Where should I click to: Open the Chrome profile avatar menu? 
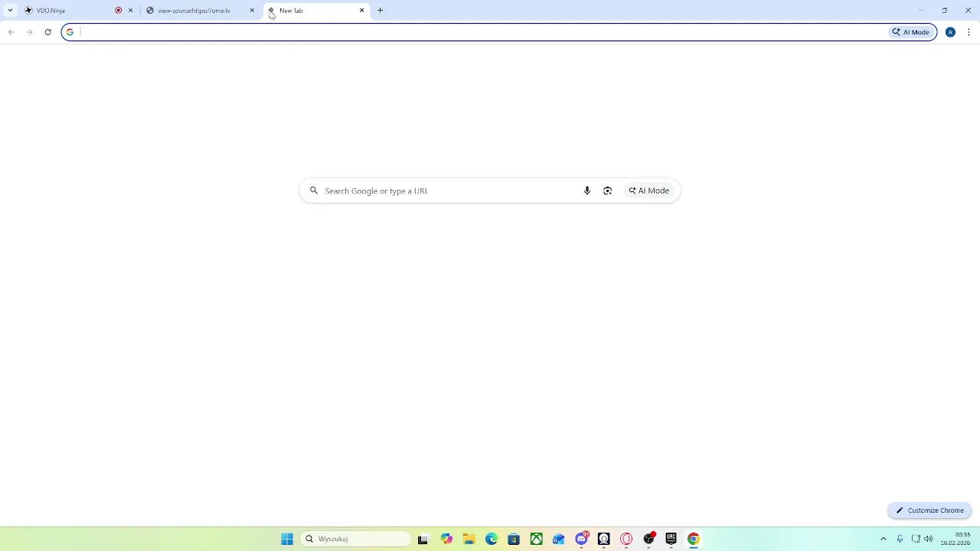(950, 32)
